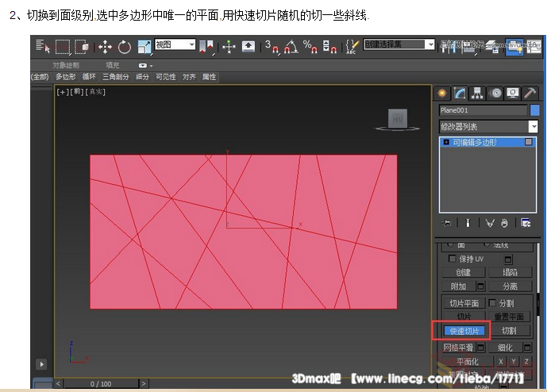Click the ViewCube in the viewport

tap(398, 119)
